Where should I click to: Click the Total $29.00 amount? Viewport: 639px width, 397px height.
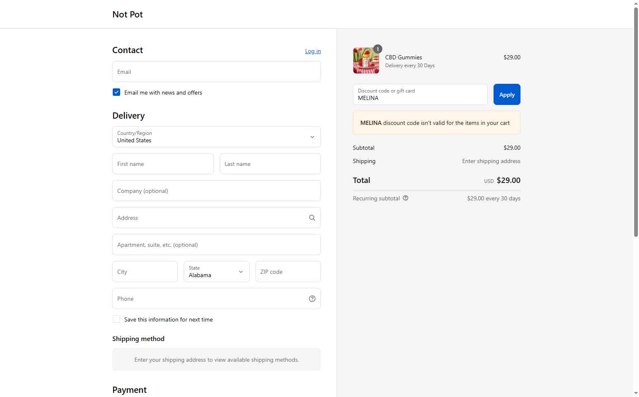pyautogui.click(x=508, y=180)
